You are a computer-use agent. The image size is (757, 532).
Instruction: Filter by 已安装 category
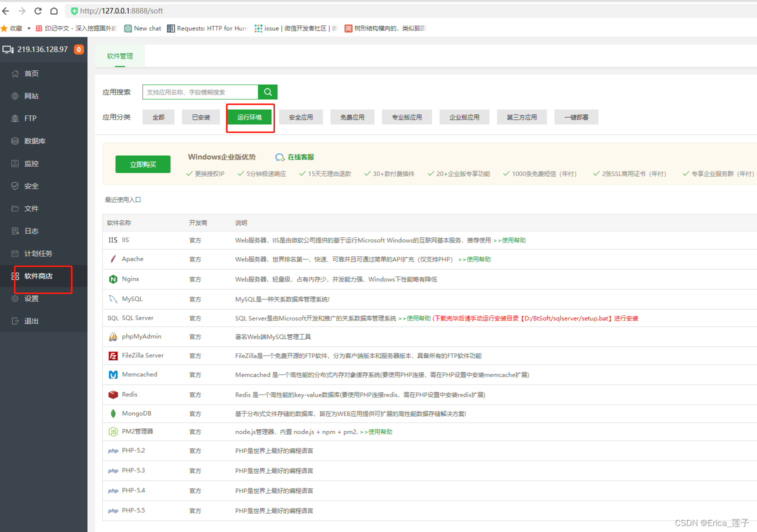tap(201, 117)
